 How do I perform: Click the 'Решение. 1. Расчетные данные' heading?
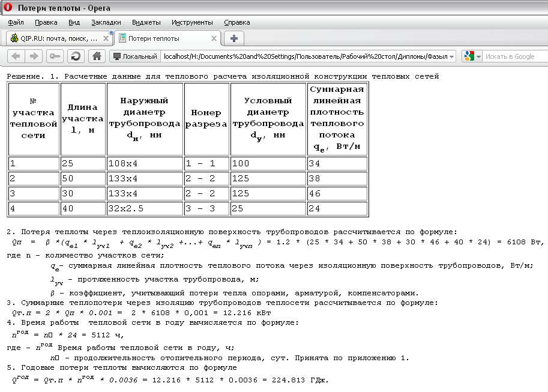tap(223, 76)
